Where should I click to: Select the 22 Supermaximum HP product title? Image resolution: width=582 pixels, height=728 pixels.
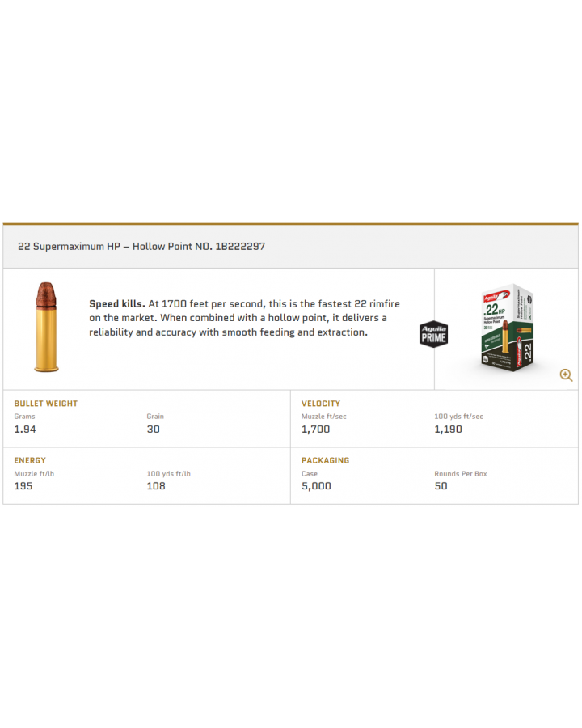[141, 246]
